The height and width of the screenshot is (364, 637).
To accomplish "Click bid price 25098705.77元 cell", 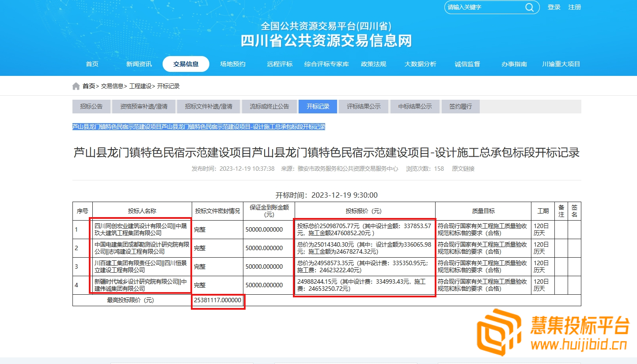I will (x=365, y=229).
